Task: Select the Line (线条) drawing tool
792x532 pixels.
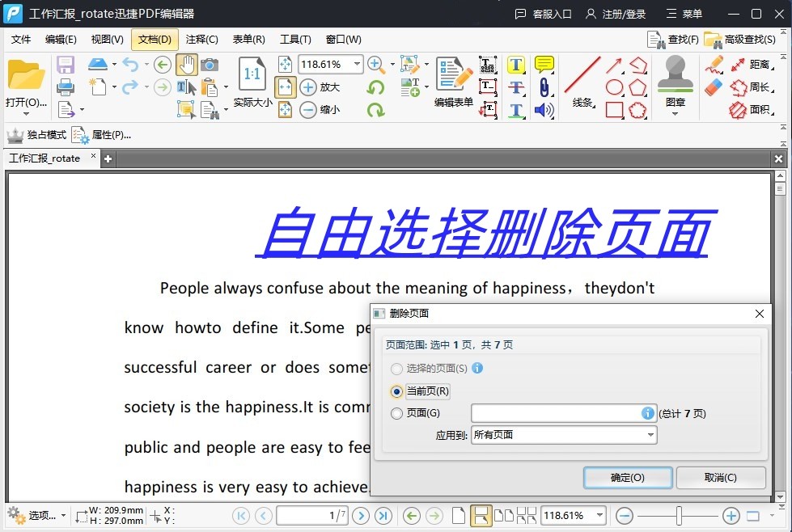Action: point(581,77)
